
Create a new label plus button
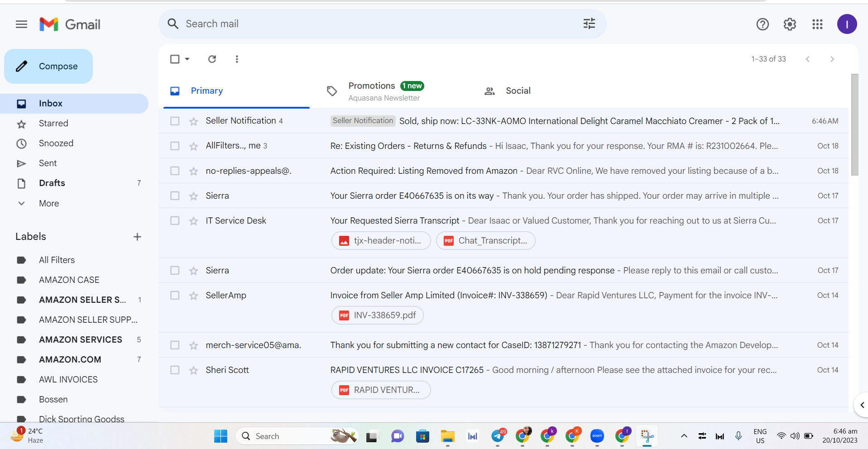tap(137, 237)
